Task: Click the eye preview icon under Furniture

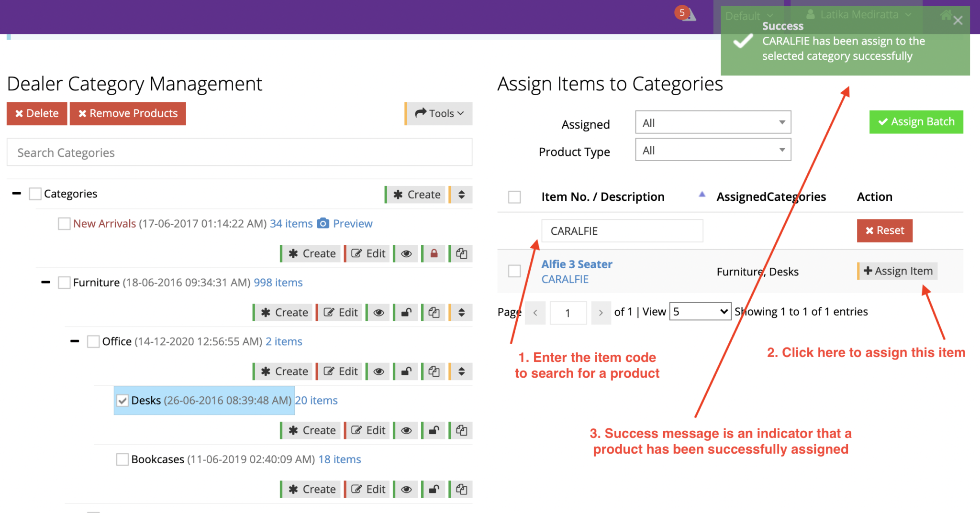Action: click(x=378, y=312)
